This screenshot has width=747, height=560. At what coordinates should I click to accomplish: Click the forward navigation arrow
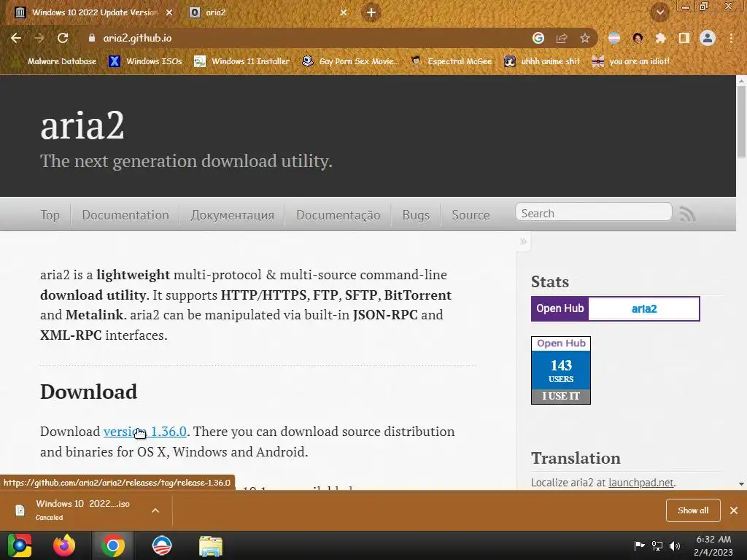coord(39,38)
